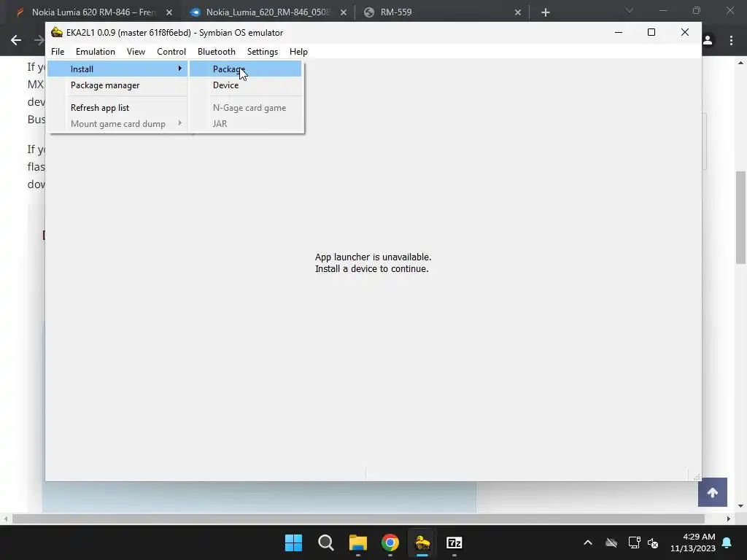747x560 pixels.
Task: Click the EKA2L1 duck title bar icon
Action: tap(57, 32)
